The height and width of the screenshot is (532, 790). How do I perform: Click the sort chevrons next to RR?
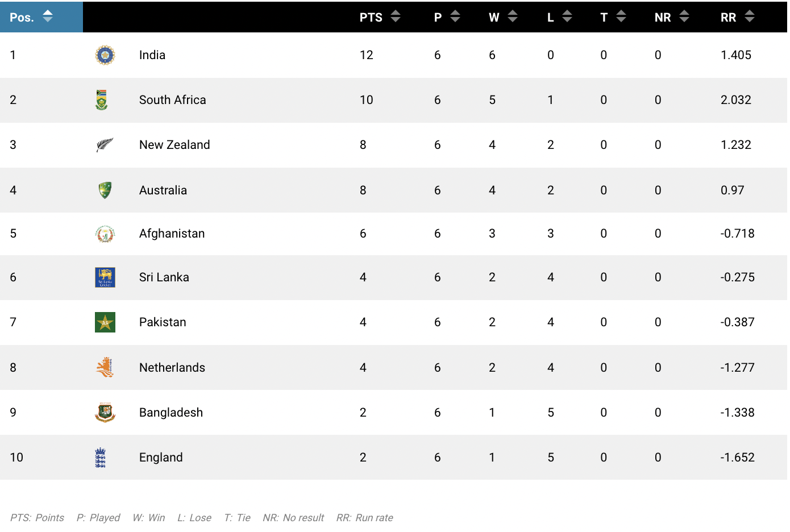click(x=749, y=17)
